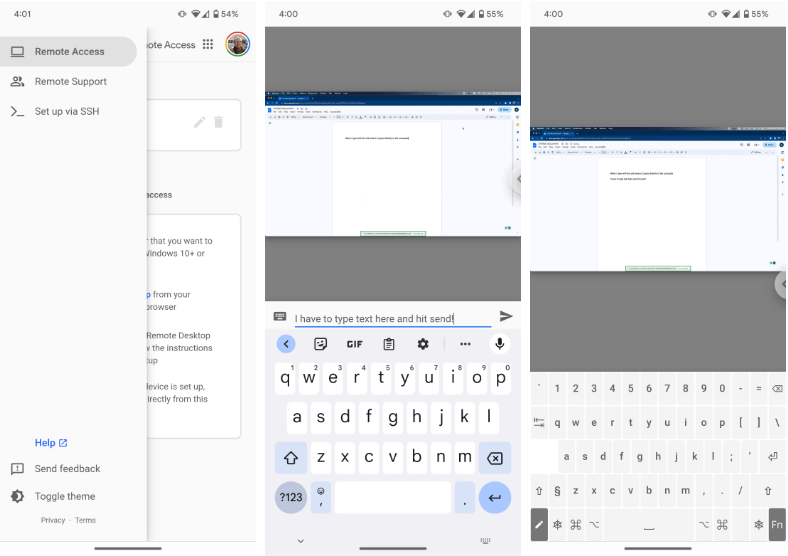
Task: Collapse the Gboard toolbar with the back chevron
Action: 286,344
